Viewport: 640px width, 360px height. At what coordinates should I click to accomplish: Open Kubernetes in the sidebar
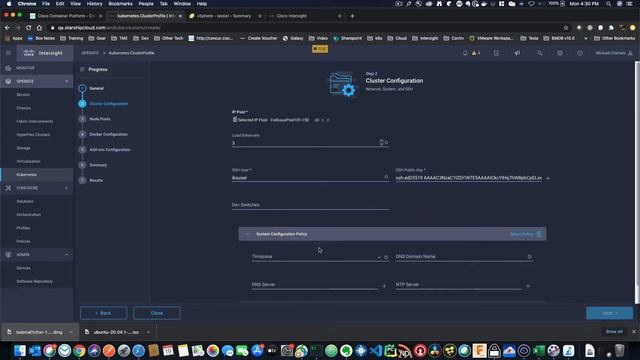(27, 175)
